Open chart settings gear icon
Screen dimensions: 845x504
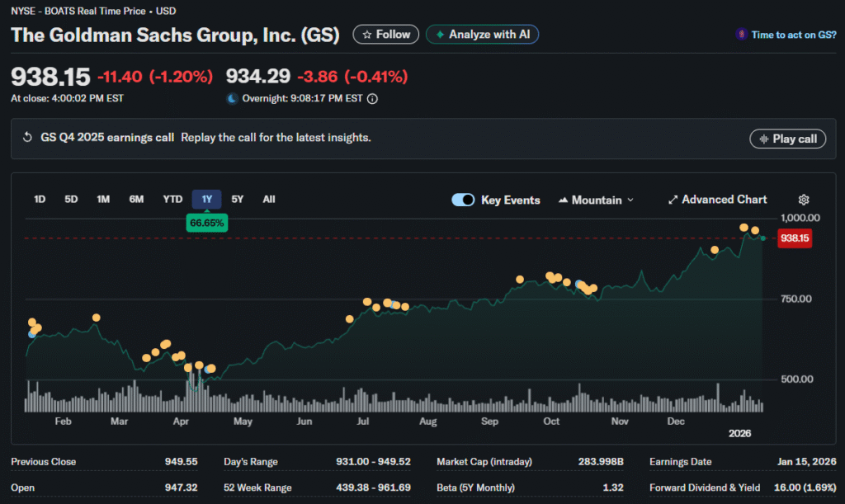click(x=804, y=200)
